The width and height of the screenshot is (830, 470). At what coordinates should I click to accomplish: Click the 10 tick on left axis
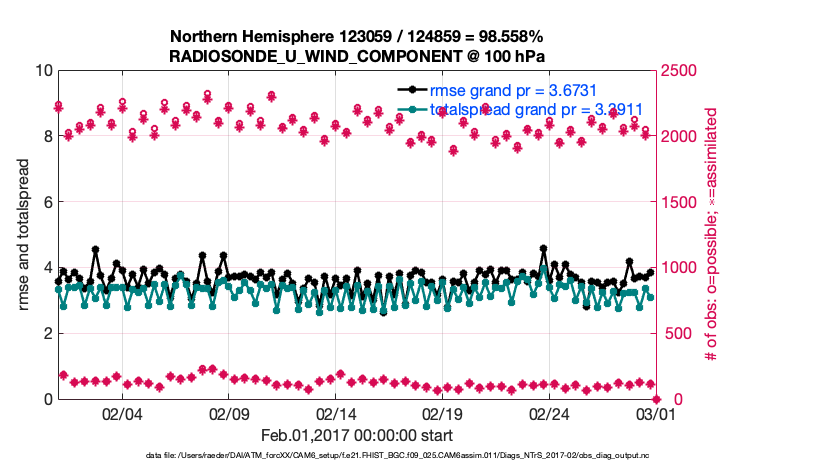[43, 71]
